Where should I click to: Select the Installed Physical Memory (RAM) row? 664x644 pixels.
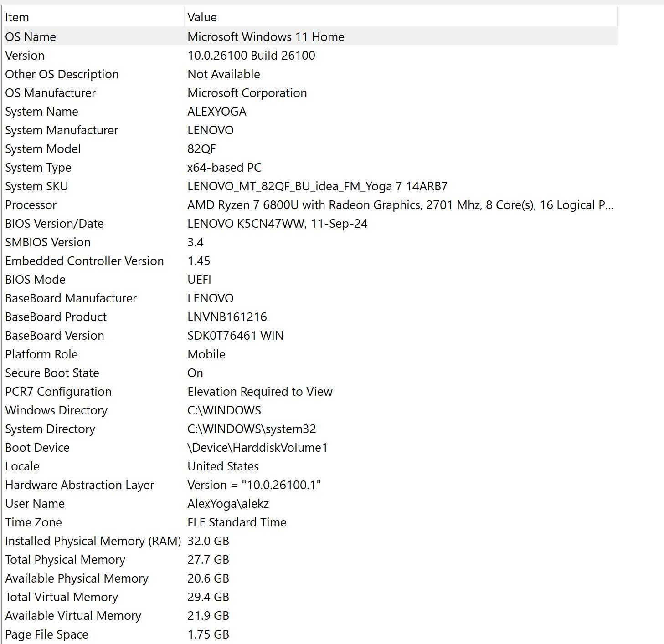93,541
